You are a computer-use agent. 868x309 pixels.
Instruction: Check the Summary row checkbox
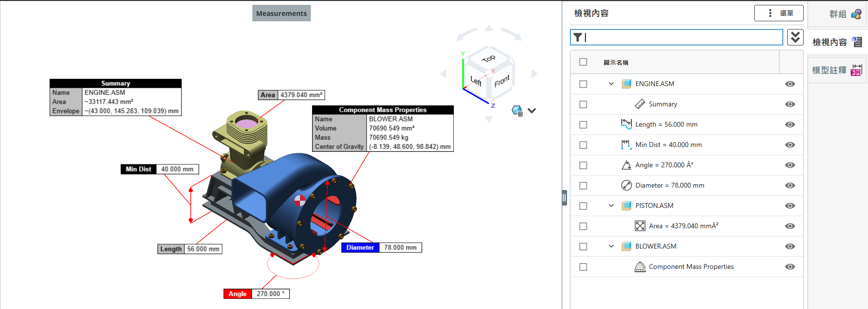(x=583, y=104)
